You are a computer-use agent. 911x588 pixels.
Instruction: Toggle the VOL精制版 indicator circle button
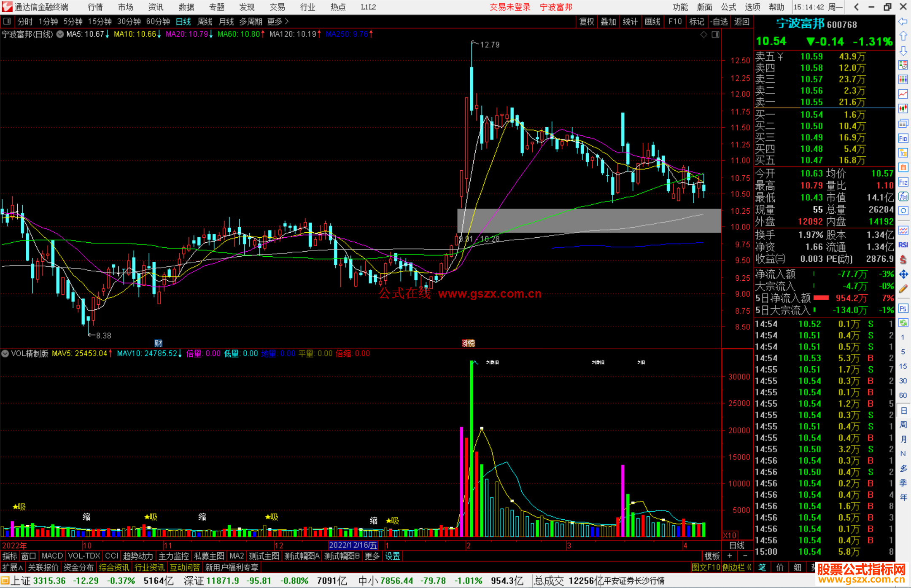pos(5,354)
